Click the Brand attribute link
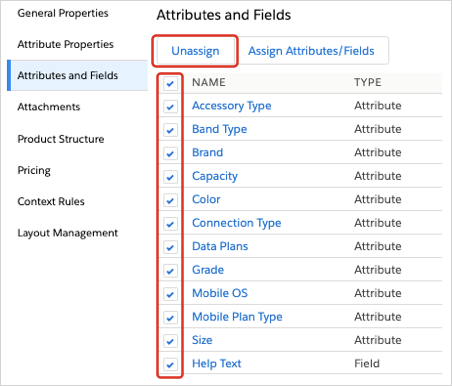 (207, 152)
